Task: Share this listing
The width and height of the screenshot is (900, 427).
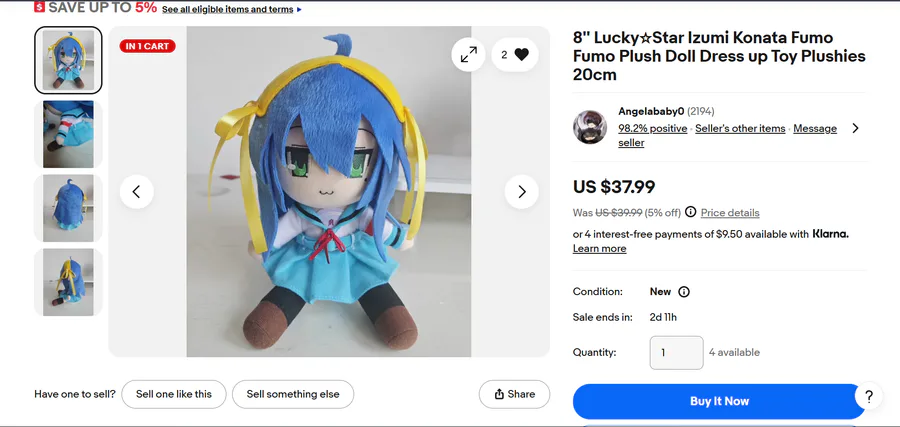Action: coord(514,394)
